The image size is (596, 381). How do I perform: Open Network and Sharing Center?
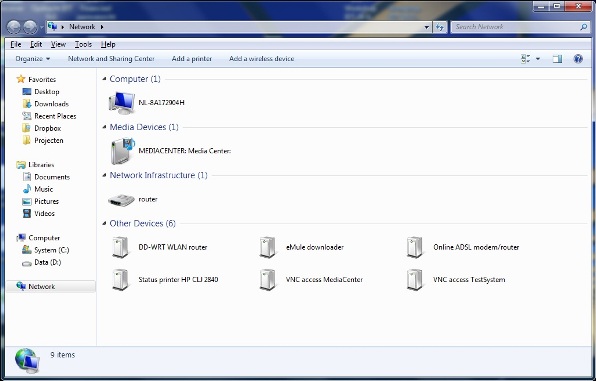(111, 59)
